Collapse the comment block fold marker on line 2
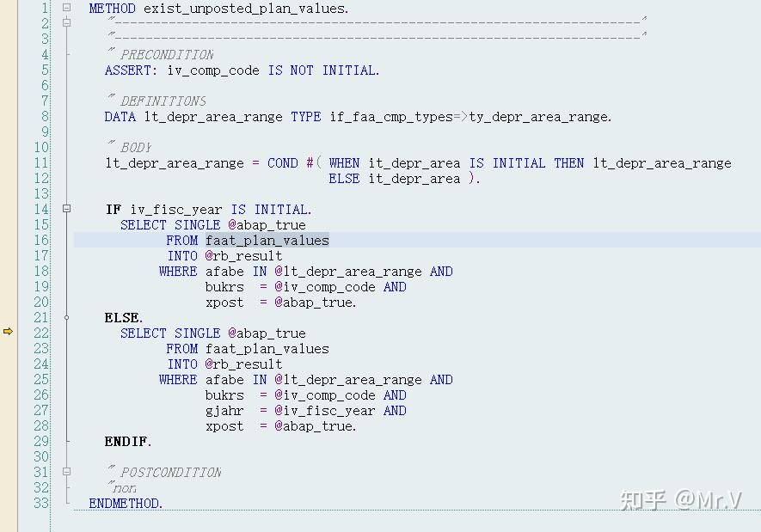761x532 pixels. click(65, 23)
